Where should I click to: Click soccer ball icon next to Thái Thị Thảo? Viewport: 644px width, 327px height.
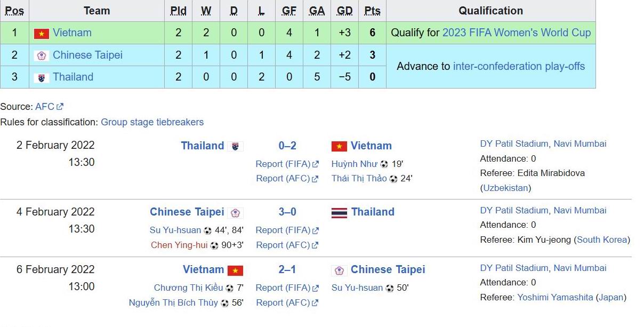[393, 179]
